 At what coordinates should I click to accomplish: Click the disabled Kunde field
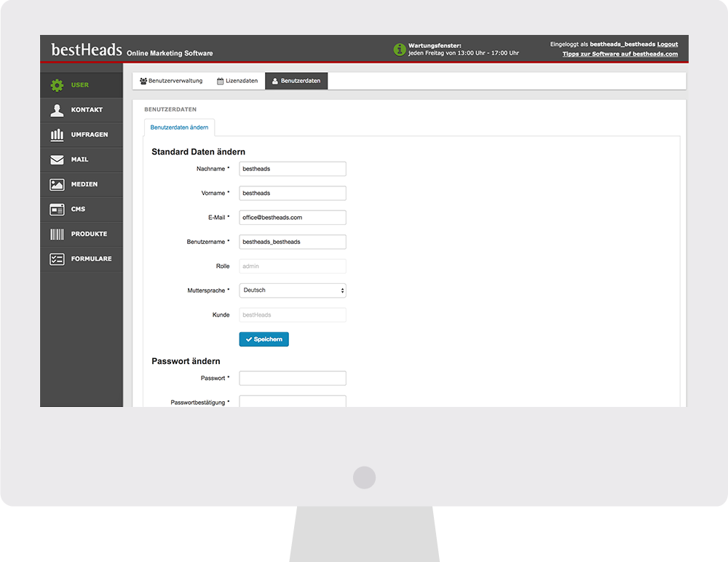[293, 315]
